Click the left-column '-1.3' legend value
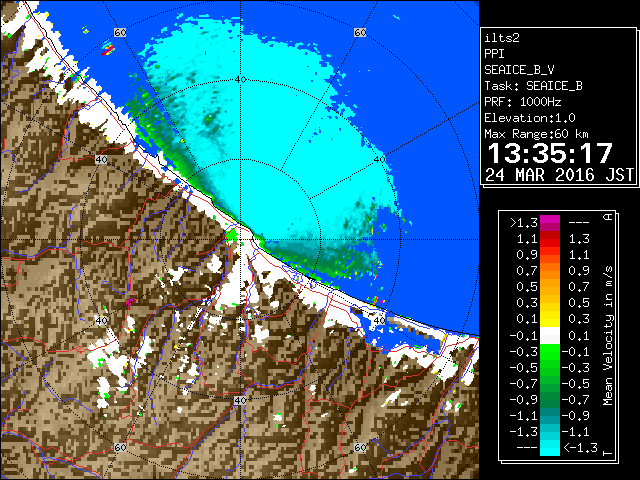The height and width of the screenshot is (480, 640). 524,431
